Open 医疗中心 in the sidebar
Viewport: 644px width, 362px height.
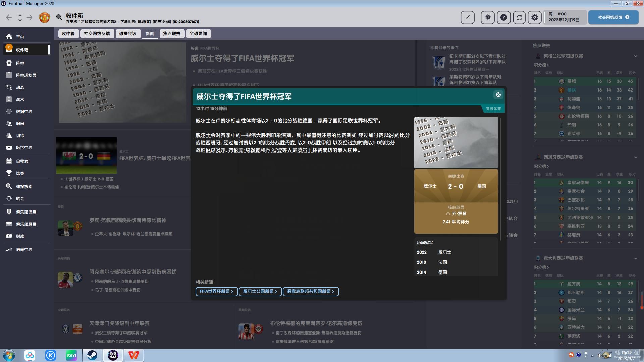point(24,148)
